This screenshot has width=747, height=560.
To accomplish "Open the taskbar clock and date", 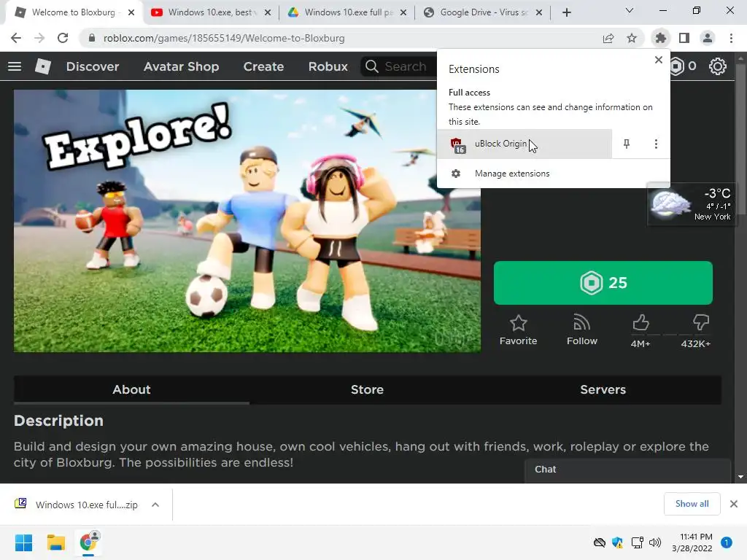I will (692, 542).
